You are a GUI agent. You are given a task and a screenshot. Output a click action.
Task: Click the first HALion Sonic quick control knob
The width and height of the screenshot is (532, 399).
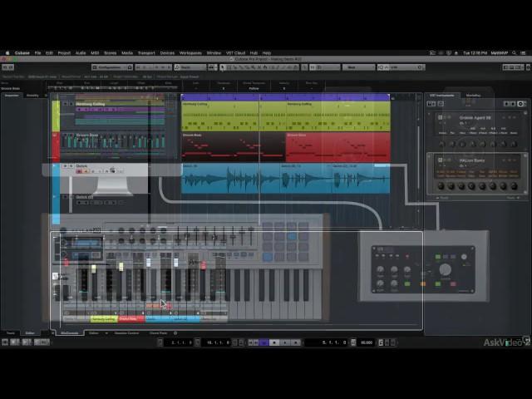[441, 186]
